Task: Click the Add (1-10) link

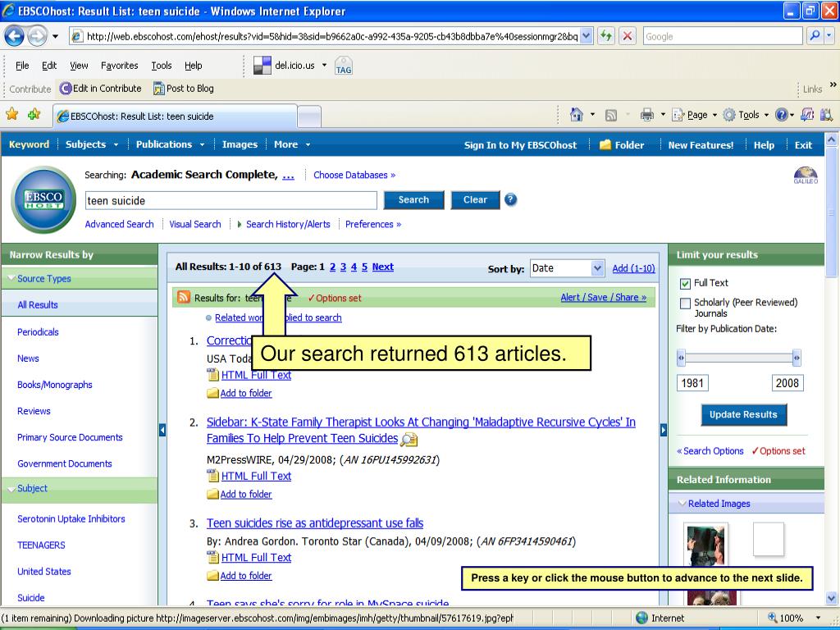Action: (633, 268)
